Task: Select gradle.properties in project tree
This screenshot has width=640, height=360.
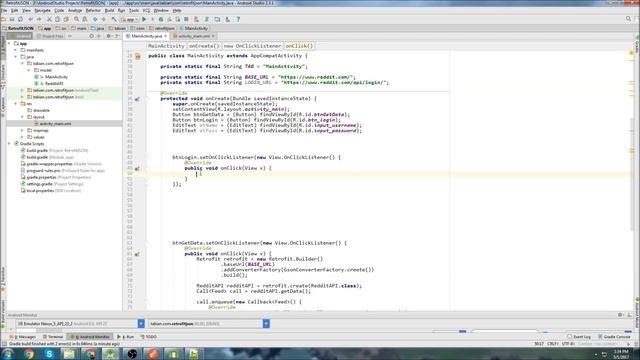Action: (41, 177)
